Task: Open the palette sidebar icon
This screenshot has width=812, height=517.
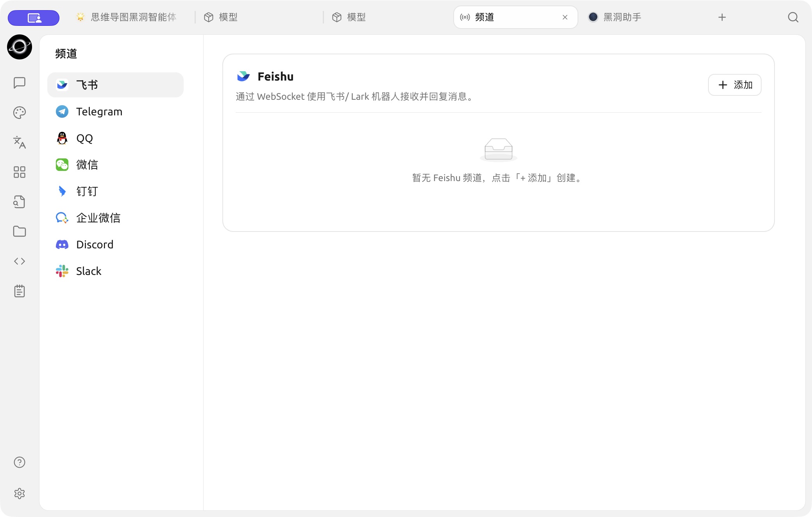Action: point(20,113)
